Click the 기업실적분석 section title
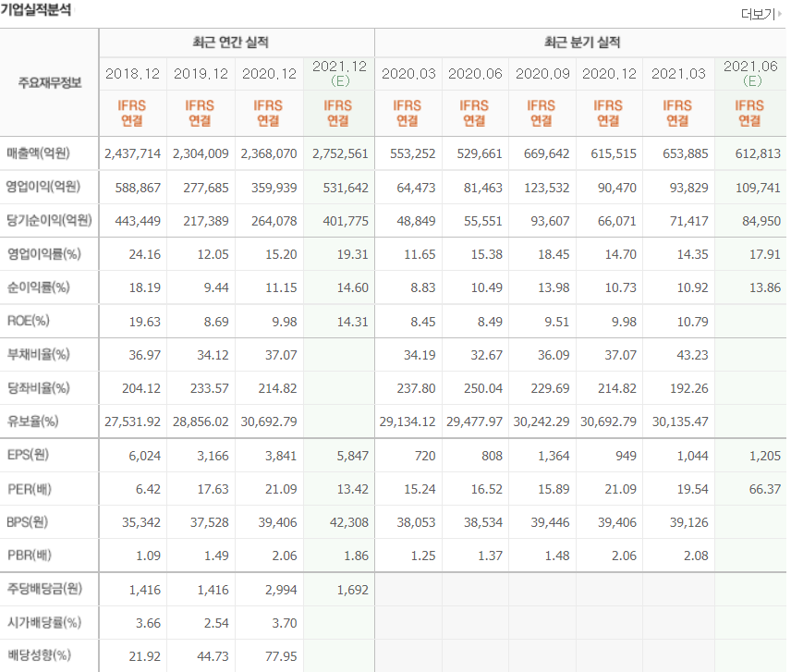The width and height of the screenshot is (791, 672). (x=36, y=9)
